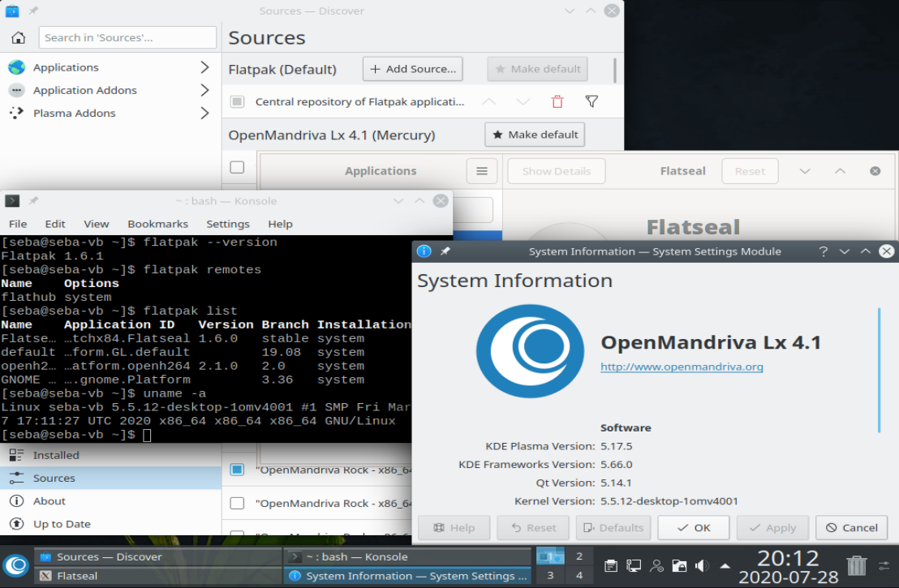Move Flatpak repository up in list
The image size is (899, 588).
tap(489, 102)
